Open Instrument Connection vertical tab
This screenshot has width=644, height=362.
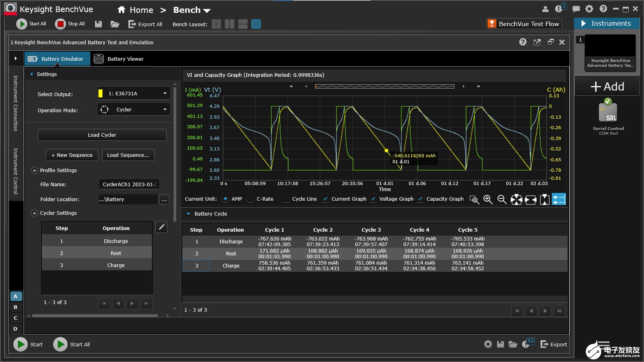pos(16,103)
